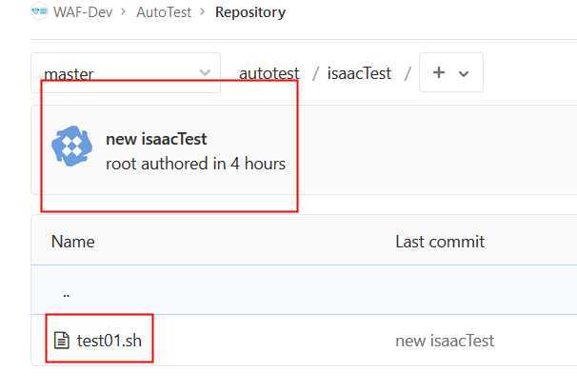This screenshot has height=392, width=577.
Task: Click the file icon beside test01.sh
Action: pyautogui.click(x=62, y=340)
